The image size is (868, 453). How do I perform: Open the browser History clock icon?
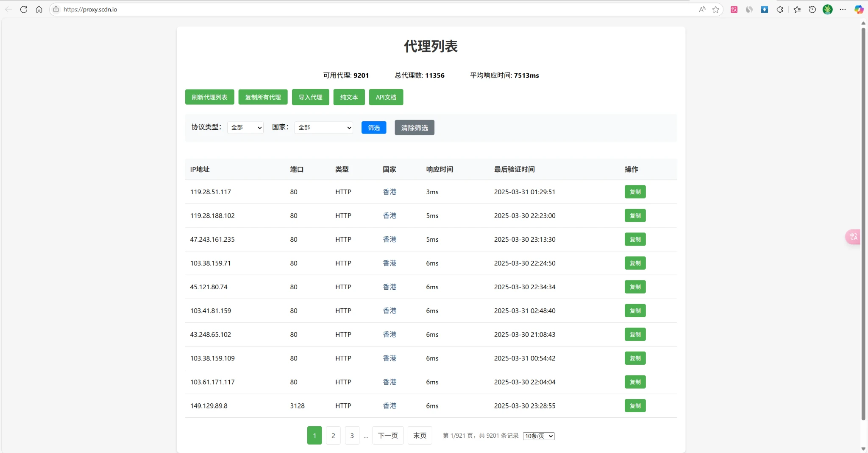click(x=812, y=9)
